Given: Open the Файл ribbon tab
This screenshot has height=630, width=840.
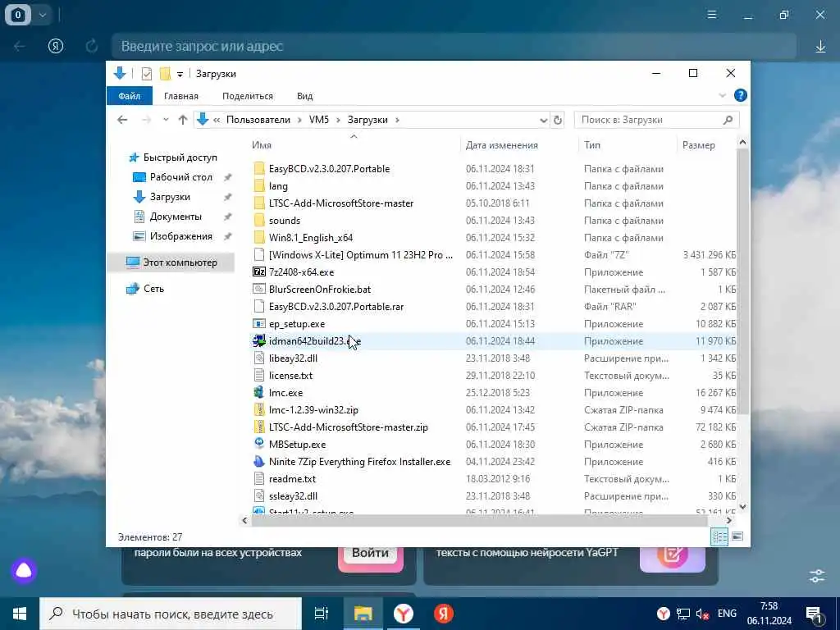Looking at the screenshot, I should [x=129, y=96].
